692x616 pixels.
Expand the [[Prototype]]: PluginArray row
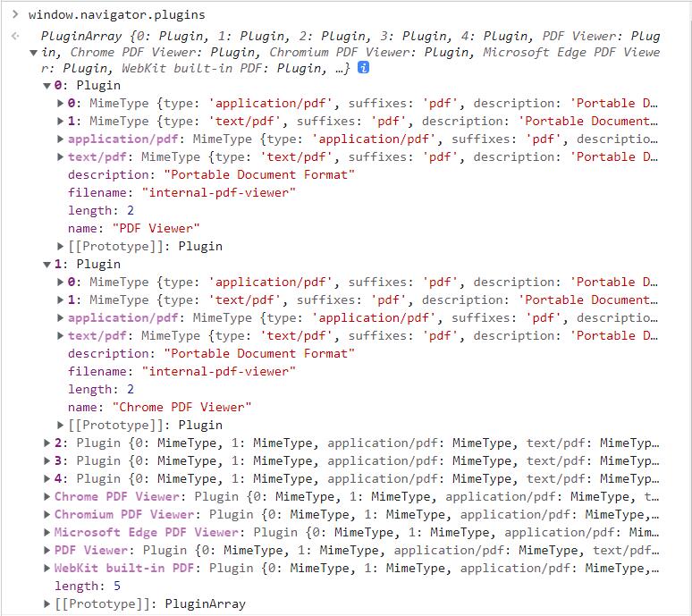47,604
